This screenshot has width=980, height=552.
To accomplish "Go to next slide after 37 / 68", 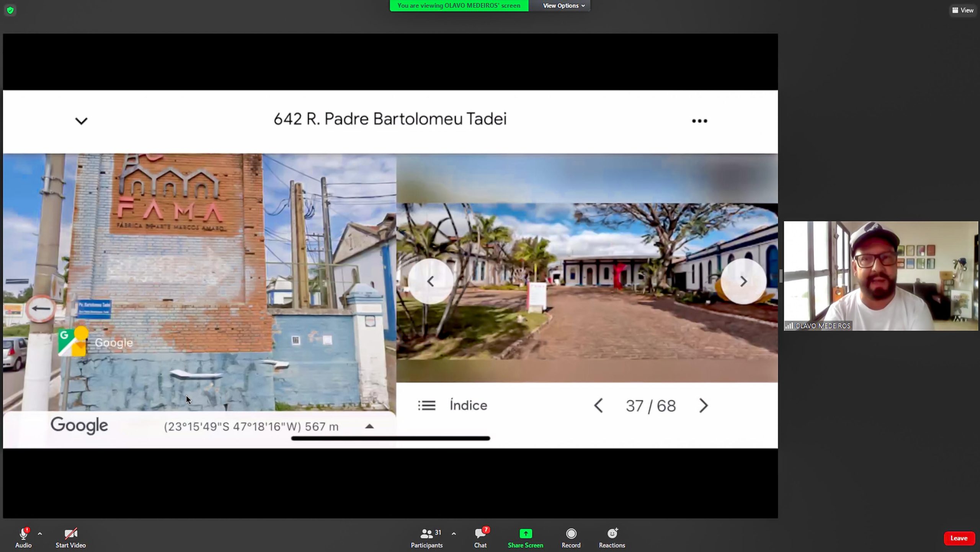I will coord(704,405).
